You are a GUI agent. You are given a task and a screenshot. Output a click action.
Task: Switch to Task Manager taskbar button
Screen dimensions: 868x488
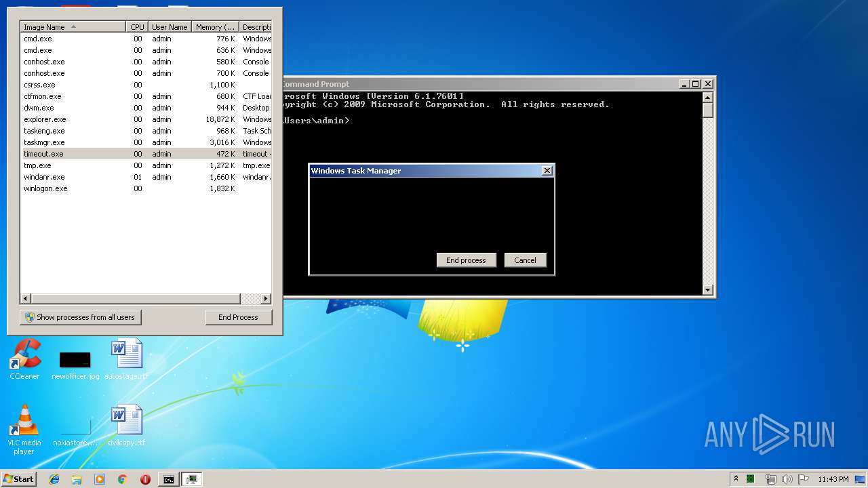[192, 479]
